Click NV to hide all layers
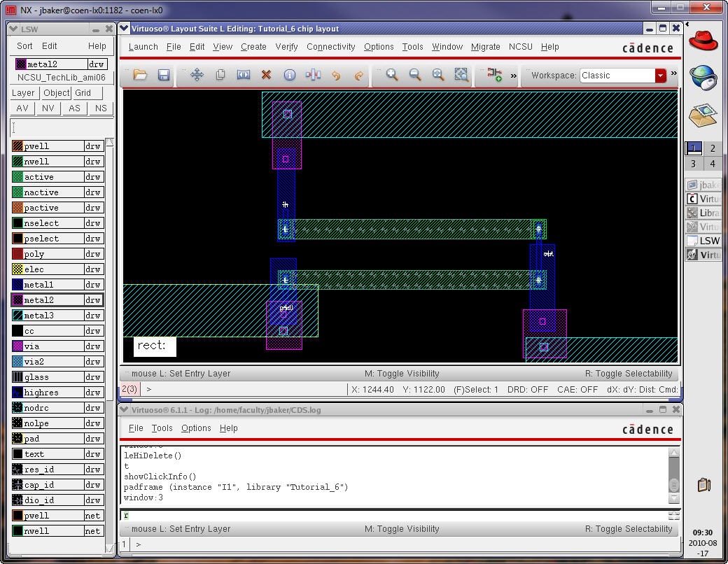The image size is (728, 564). [x=48, y=108]
